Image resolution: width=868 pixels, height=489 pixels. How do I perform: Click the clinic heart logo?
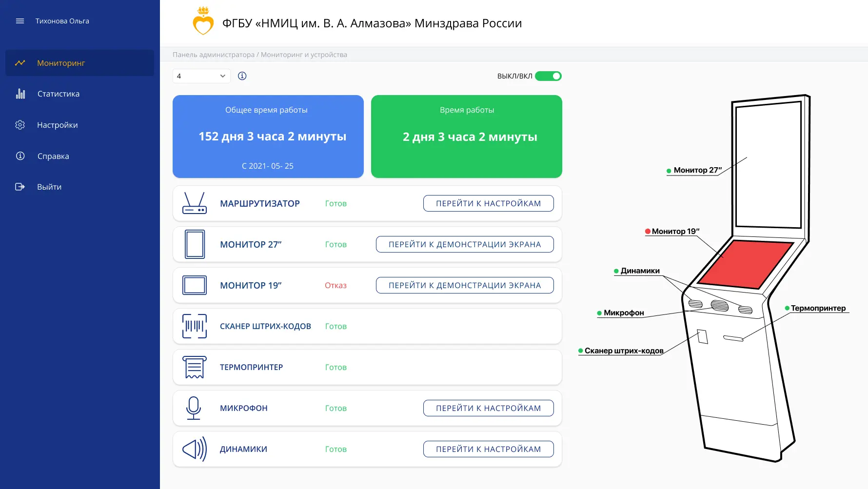[203, 21]
